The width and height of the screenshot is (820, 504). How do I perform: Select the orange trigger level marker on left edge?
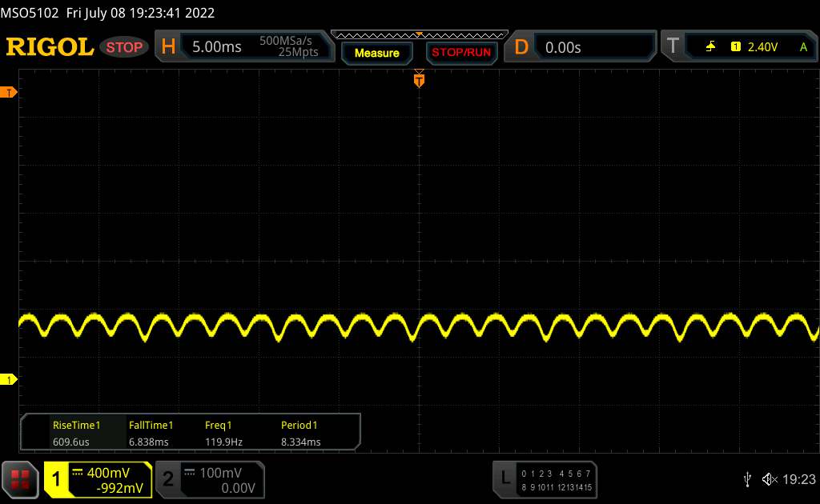point(8,93)
